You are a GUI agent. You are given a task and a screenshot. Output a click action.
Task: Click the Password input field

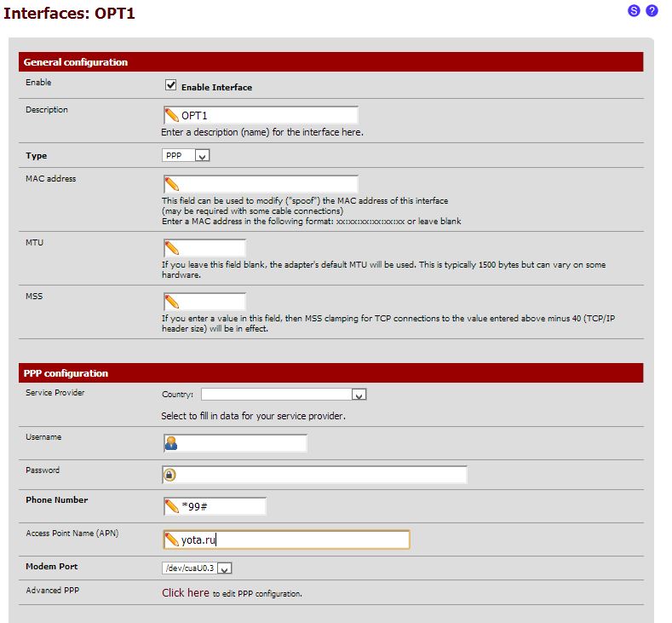[x=314, y=475]
